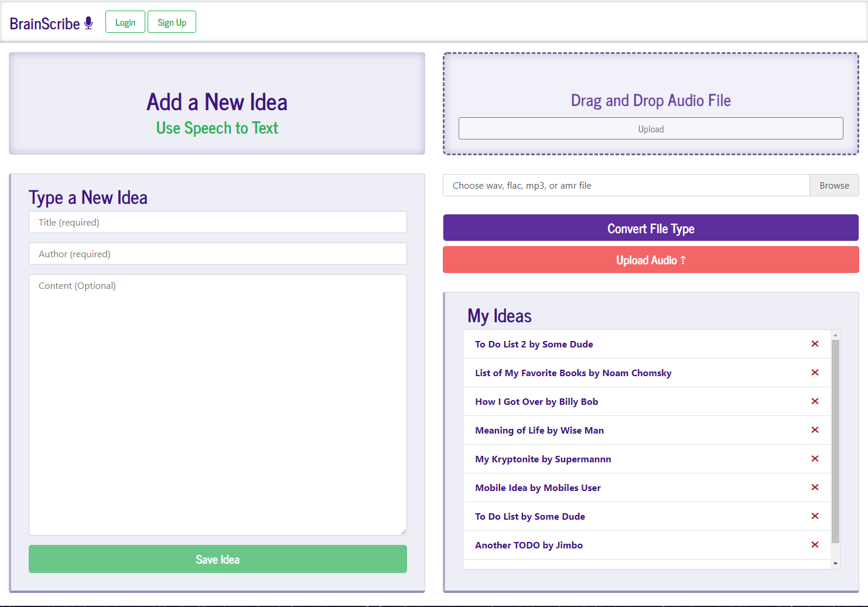Screen dimensions: 868x607
Task: Click the 'Choose wav, flac, mp3, or amr file' field
Action: coord(626,185)
